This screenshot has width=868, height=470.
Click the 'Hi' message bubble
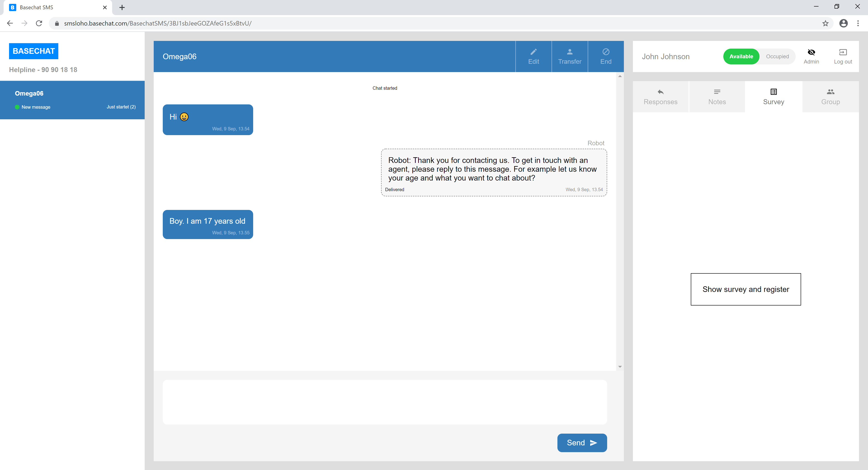pos(208,120)
